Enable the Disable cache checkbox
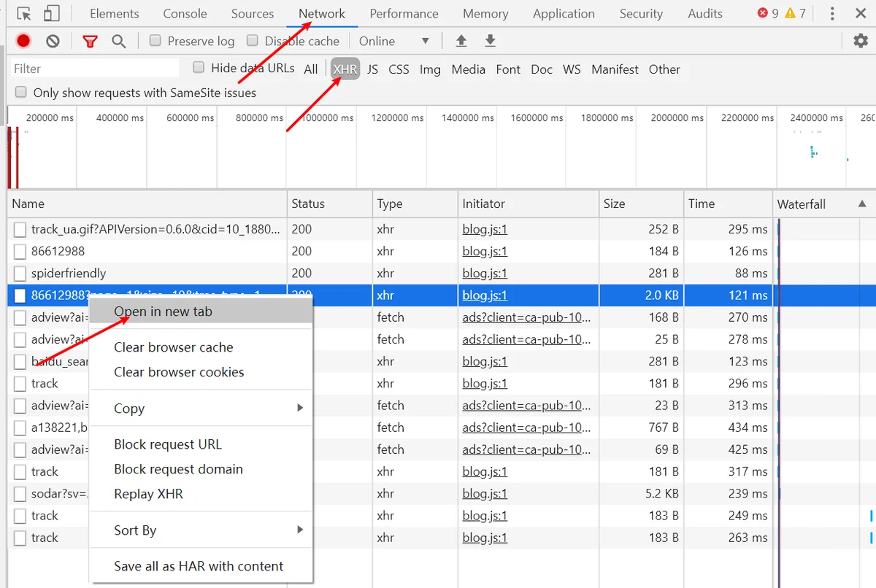Screen dimensions: 876x588 click(x=253, y=41)
